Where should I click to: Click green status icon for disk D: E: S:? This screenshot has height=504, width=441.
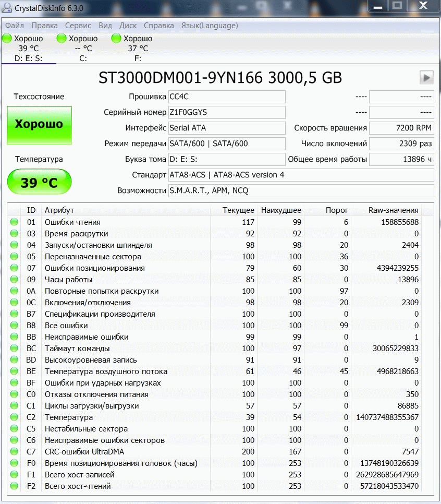(7, 39)
